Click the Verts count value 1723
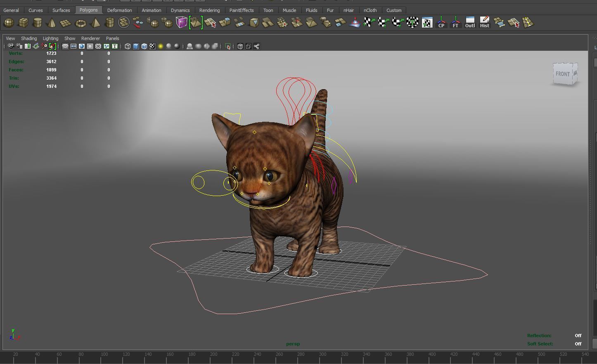This screenshot has width=597, height=364. (x=51, y=53)
